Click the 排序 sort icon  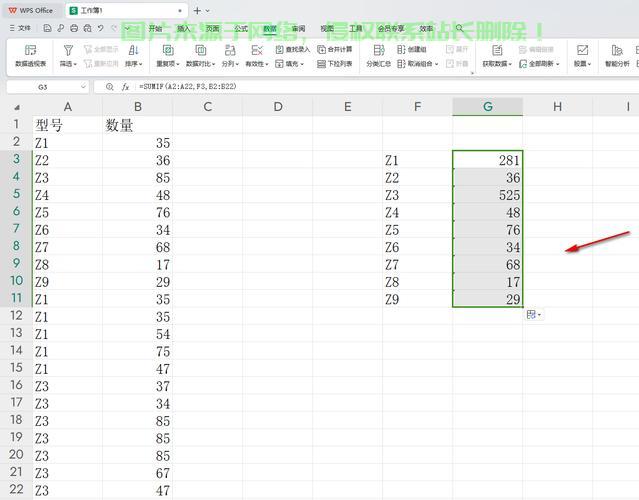[x=133, y=51]
